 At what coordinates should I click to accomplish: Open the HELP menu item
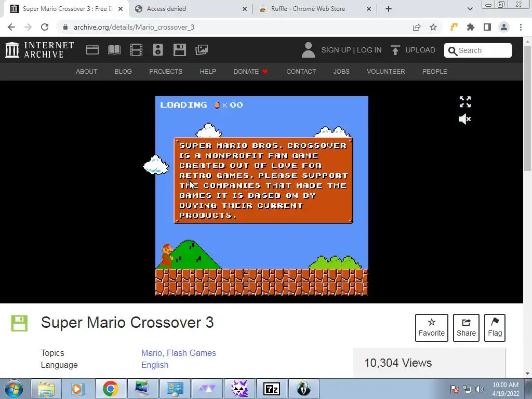208,72
